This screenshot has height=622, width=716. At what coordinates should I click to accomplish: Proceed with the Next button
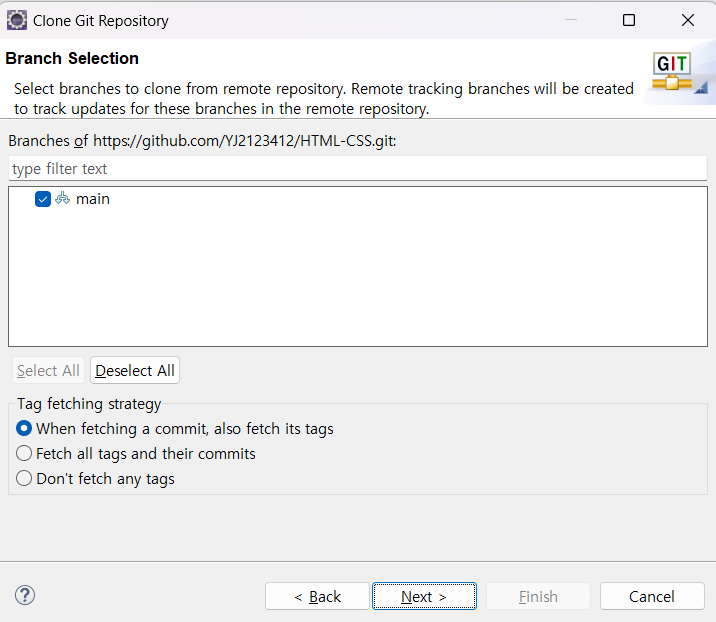424,596
